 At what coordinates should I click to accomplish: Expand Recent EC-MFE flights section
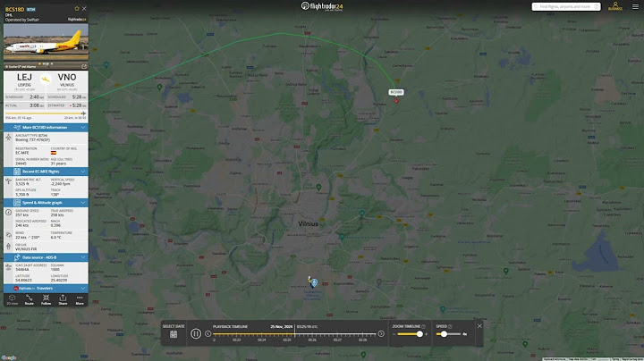pos(46,172)
